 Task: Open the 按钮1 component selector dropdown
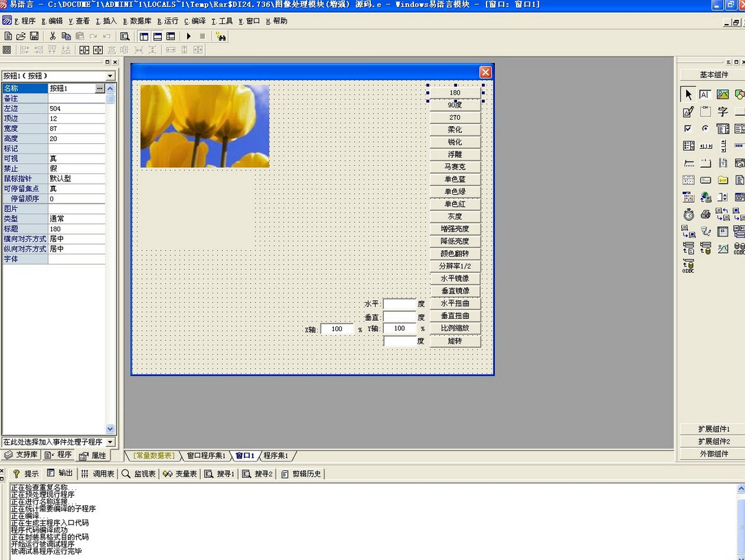110,76
